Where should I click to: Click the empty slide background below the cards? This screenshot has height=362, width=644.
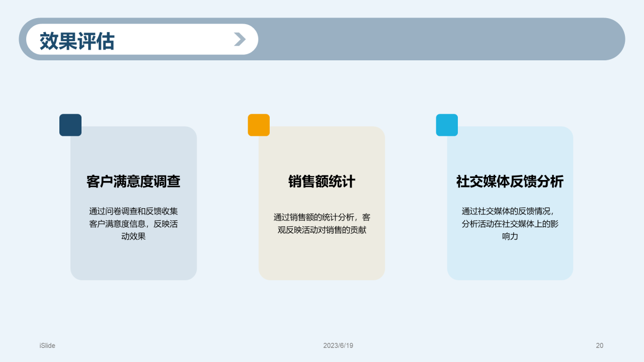322,312
